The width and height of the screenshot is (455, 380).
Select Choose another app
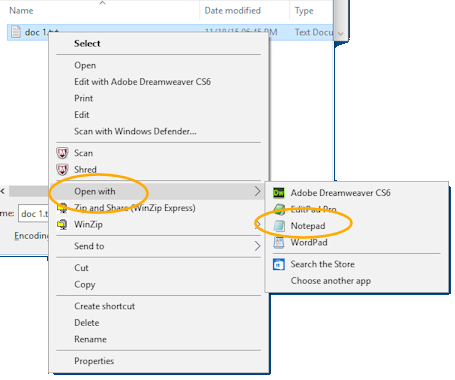click(357, 281)
